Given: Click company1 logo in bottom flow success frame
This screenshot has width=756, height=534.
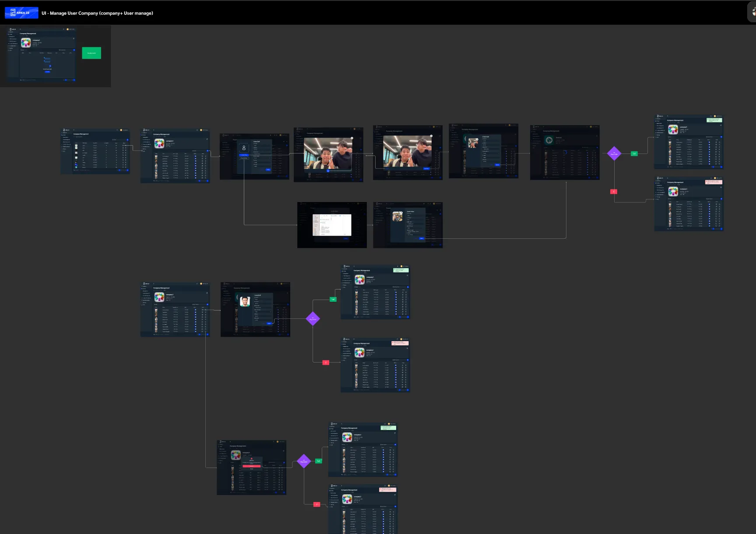Looking at the screenshot, I should tap(347, 437).
